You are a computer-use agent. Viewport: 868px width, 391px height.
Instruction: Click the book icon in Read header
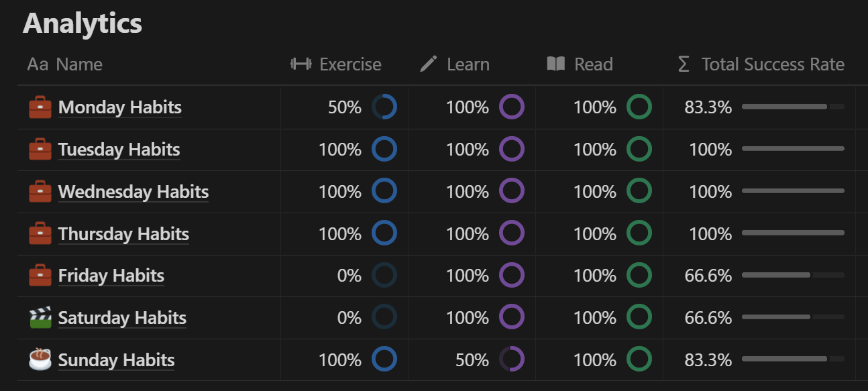click(x=556, y=64)
